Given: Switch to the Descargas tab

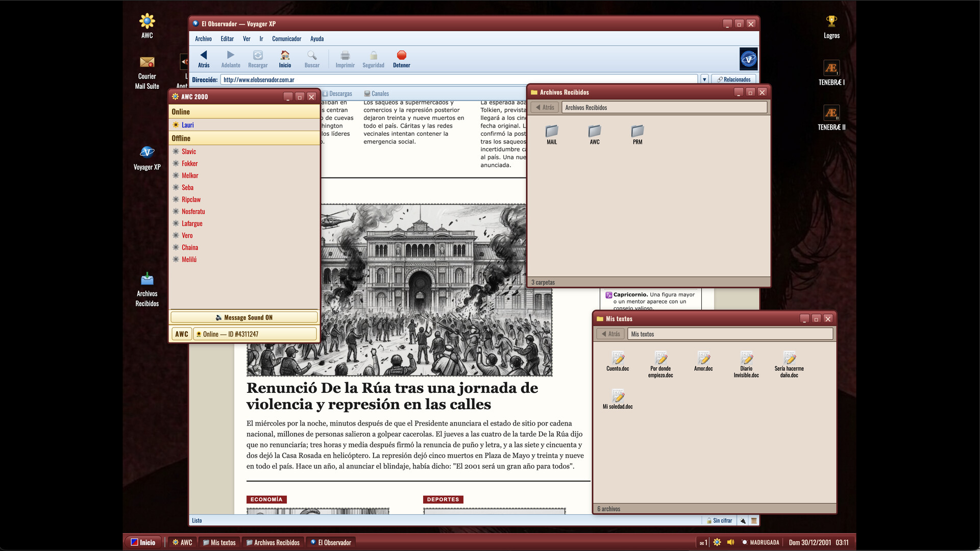Looking at the screenshot, I should 337,94.
